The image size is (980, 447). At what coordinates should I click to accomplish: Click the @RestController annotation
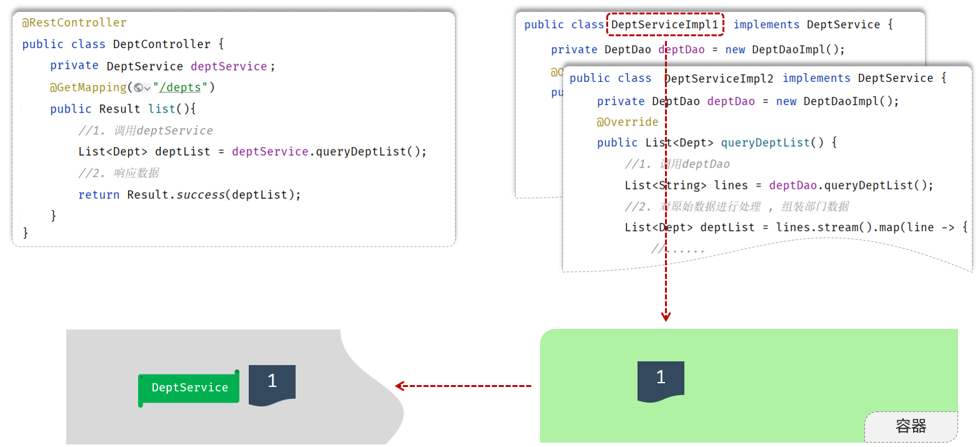(74, 23)
